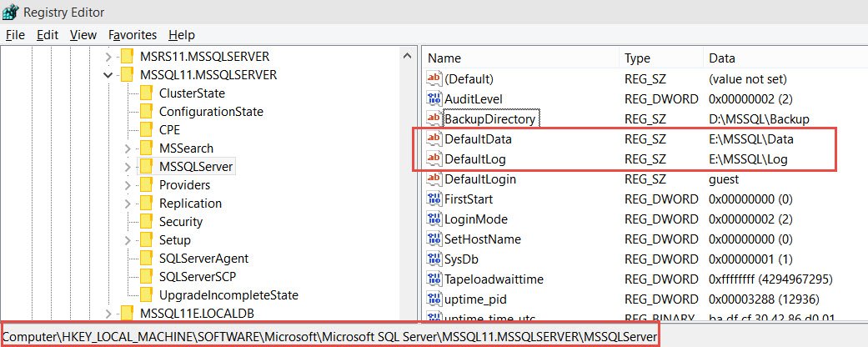
Task: Click the registry path address bar
Action: (x=330, y=336)
